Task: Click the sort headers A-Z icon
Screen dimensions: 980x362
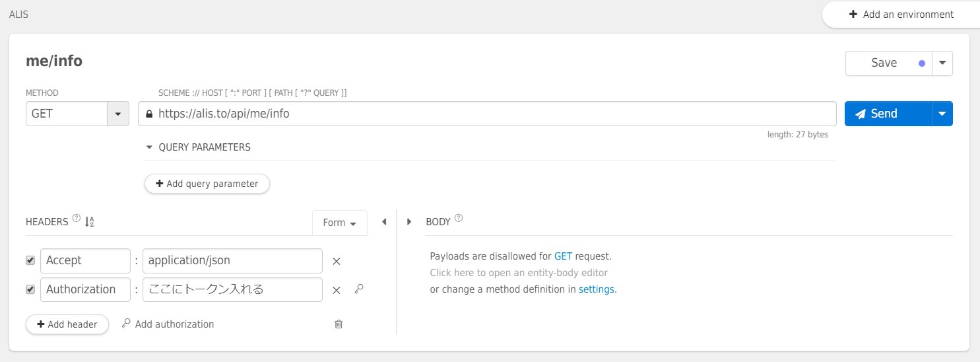Action: point(90,222)
